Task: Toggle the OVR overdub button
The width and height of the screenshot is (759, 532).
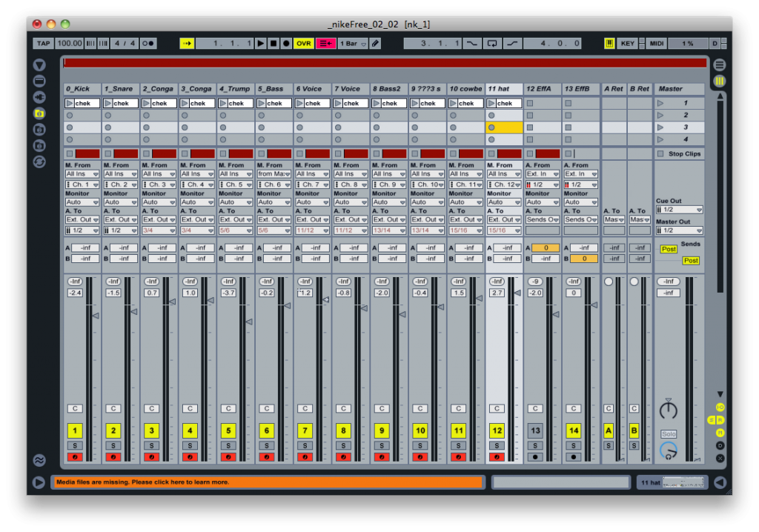Action: [x=304, y=44]
